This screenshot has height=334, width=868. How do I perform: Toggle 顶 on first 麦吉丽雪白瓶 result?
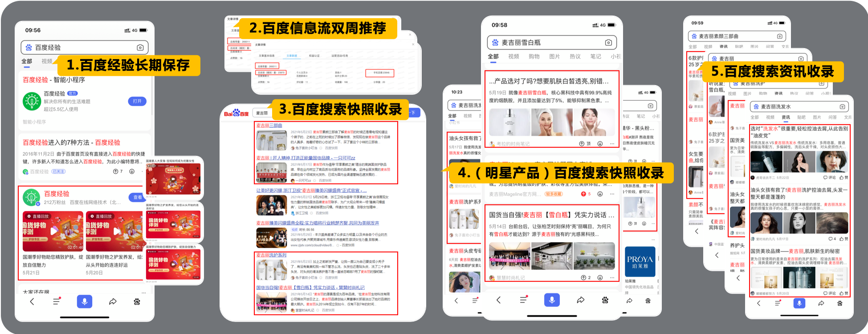click(584, 144)
